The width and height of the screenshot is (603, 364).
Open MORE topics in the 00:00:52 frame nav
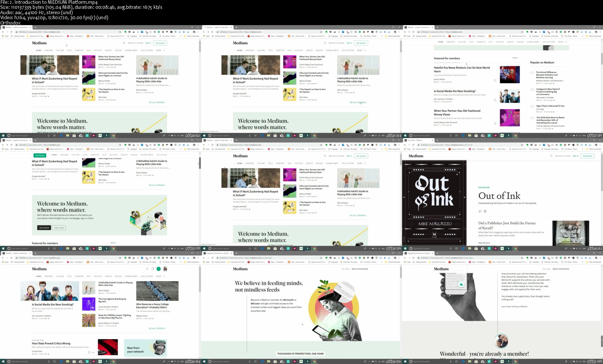tap(159, 50)
